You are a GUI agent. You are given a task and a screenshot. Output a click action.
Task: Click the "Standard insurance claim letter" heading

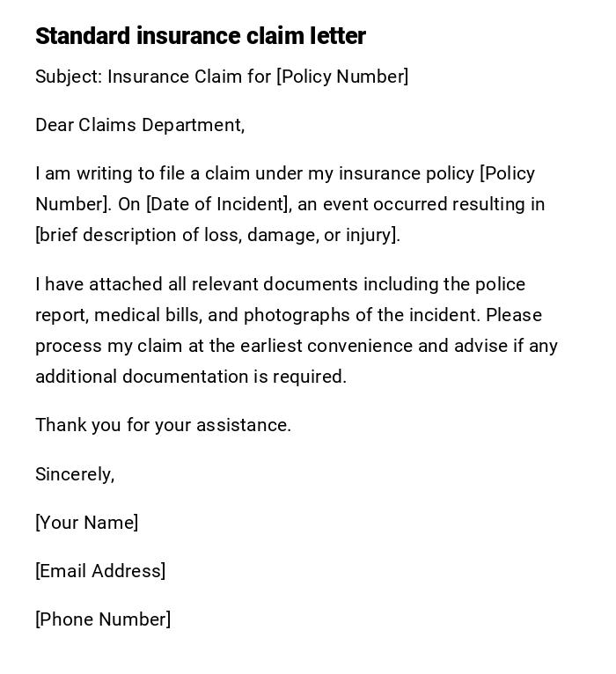click(x=200, y=36)
